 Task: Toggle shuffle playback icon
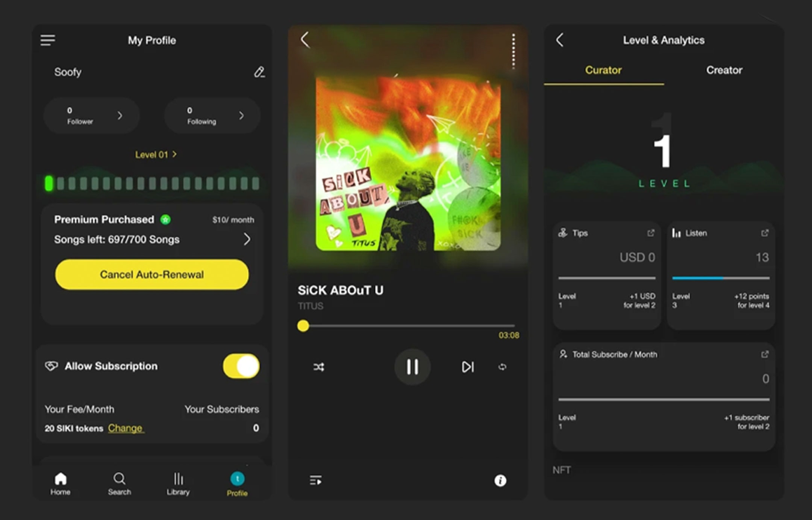tap(319, 367)
